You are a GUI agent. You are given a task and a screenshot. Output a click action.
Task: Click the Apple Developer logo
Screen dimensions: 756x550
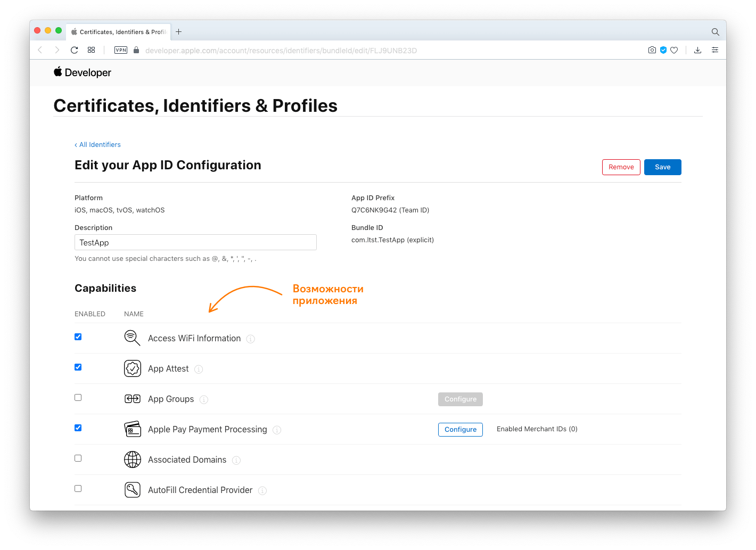click(83, 72)
